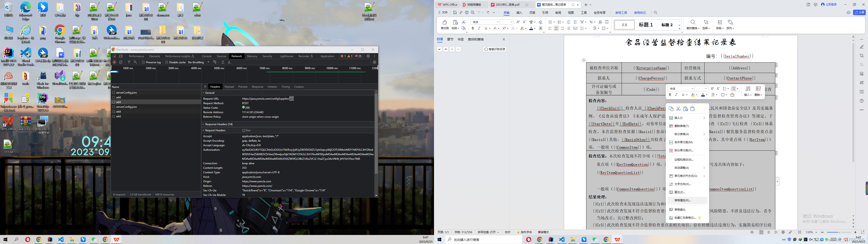Image resolution: width=868 pixels, height=244 pixels.
Task: Click the DevTools stop recording network log button
Action: (115, 62)
